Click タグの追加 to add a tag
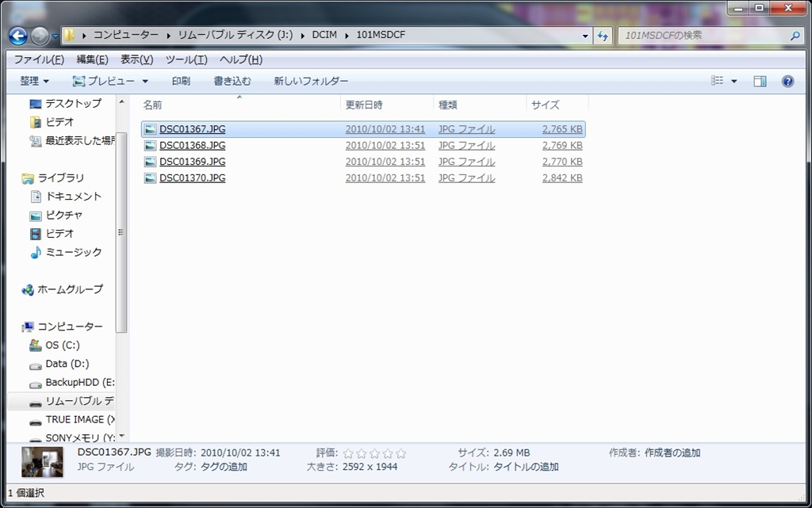The width and height of the screenshot is (812, 508). click(x=224, y=467)
